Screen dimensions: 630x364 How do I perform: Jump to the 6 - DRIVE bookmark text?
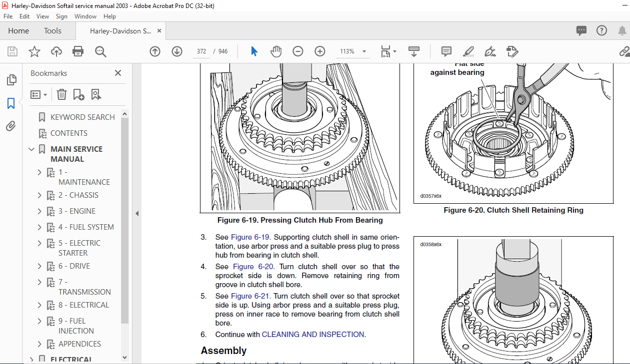[x=74, y=266]
